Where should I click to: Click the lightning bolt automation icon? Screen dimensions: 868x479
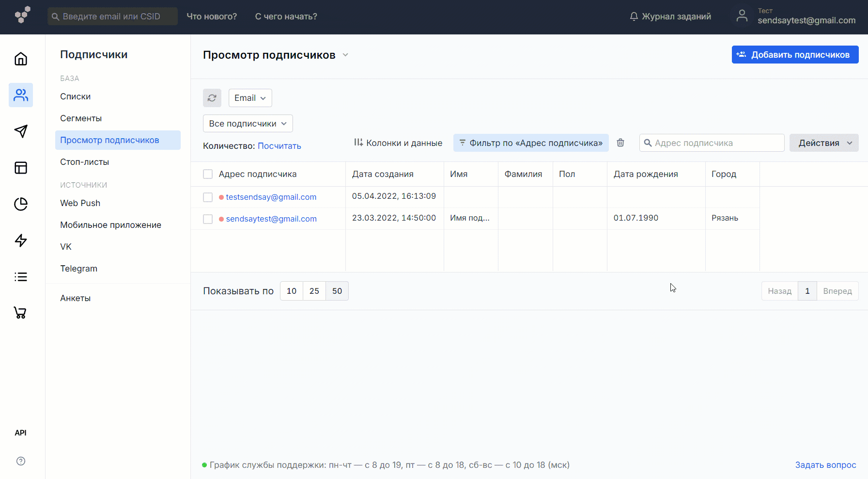coord(21,240)
